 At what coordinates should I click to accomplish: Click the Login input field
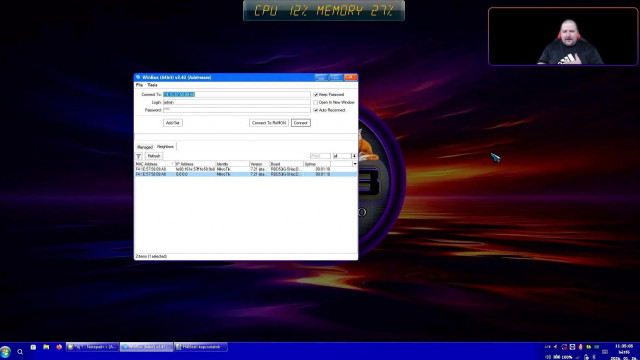click(x=237, y=102)
